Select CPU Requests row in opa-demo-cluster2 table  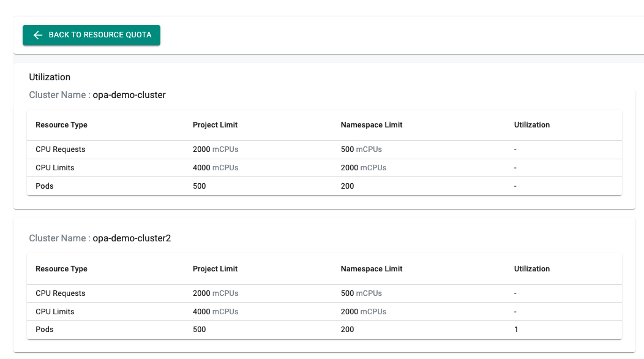(x=61, y=293)
